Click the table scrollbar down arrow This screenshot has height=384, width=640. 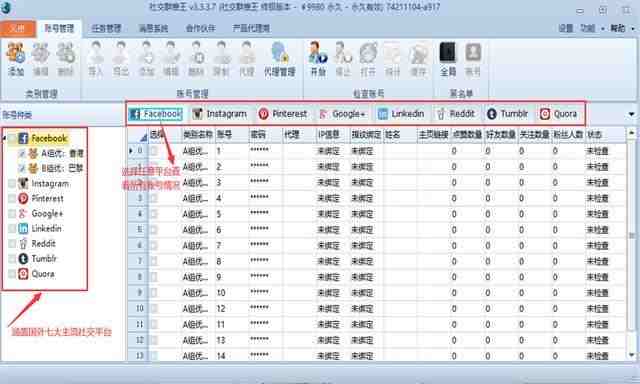[x=631, y=355]
